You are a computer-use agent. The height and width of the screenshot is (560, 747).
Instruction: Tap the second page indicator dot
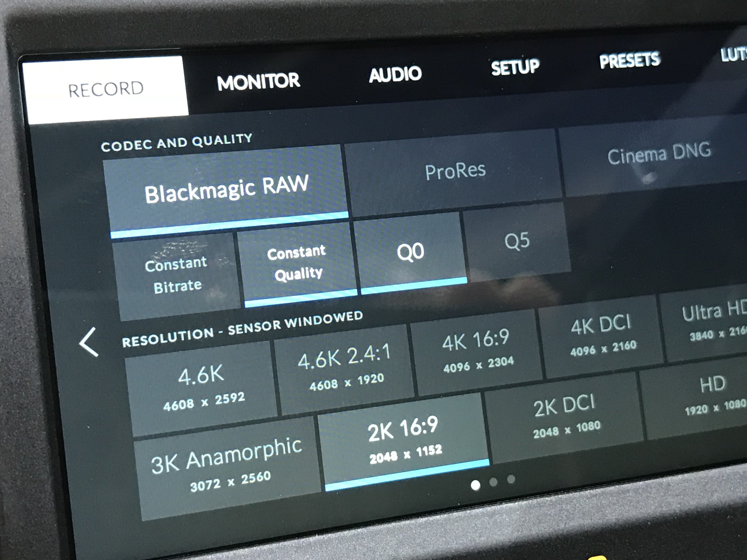click(493, 482)
